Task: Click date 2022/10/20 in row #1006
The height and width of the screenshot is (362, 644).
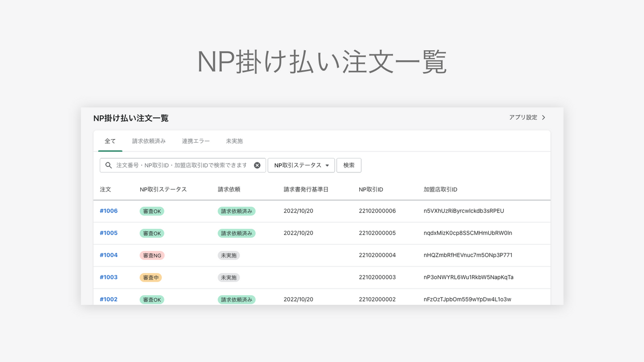Action: (298, 211)
